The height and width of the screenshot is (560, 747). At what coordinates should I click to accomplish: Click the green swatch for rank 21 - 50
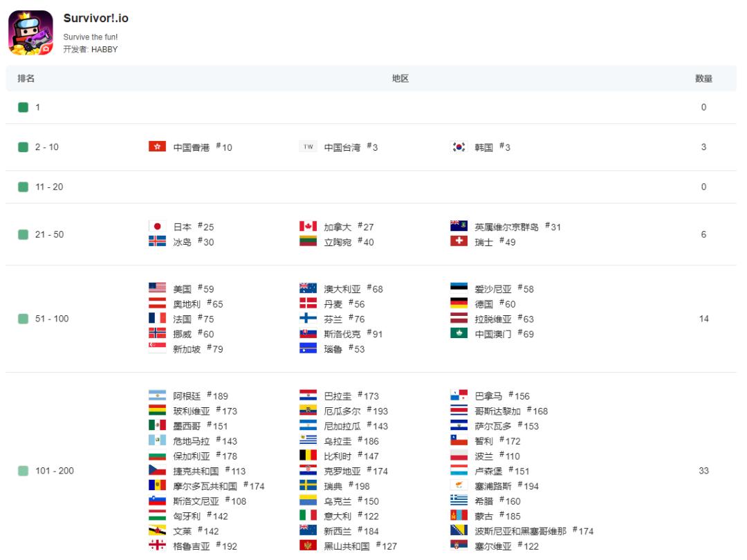[x=23, y=234]
